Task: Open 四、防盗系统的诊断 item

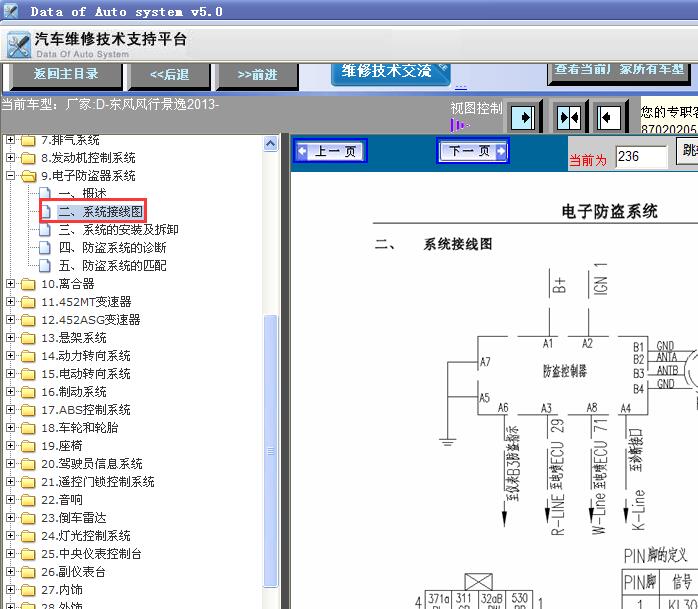Action: click(x=113, y=248)
